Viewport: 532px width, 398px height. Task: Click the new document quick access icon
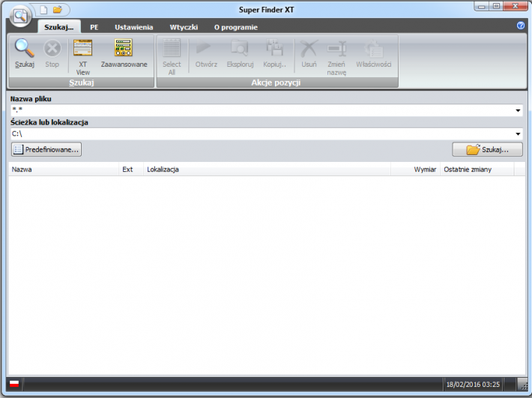[x=43, y=10]
